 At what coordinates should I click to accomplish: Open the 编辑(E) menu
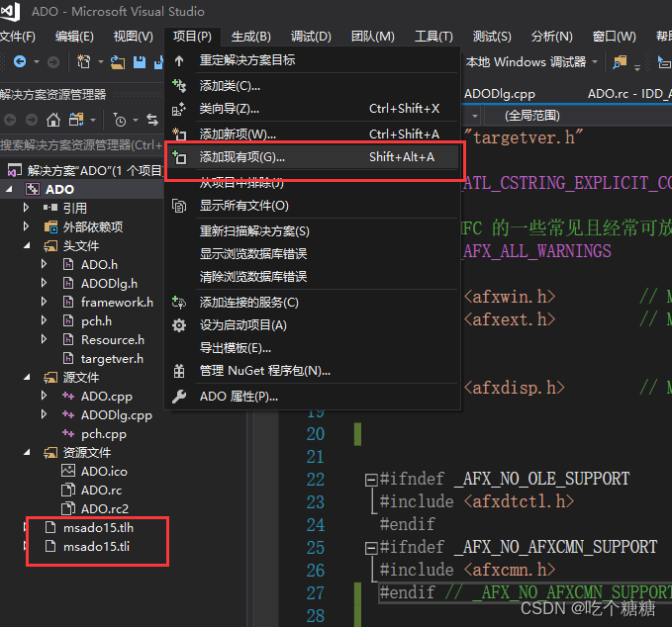click(74, 37)
